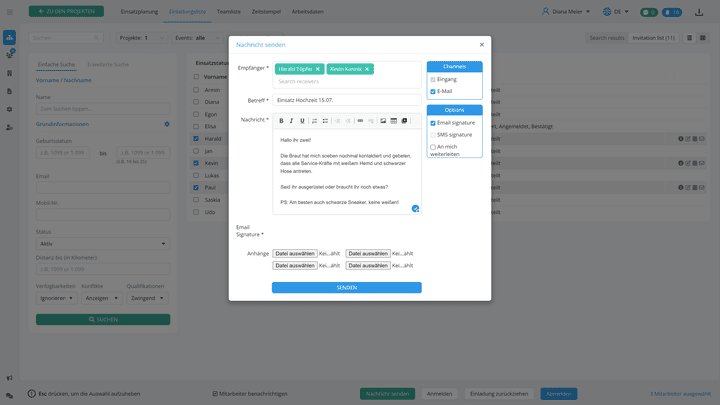Switch to the Teamliste tab

tap(228, 11)
